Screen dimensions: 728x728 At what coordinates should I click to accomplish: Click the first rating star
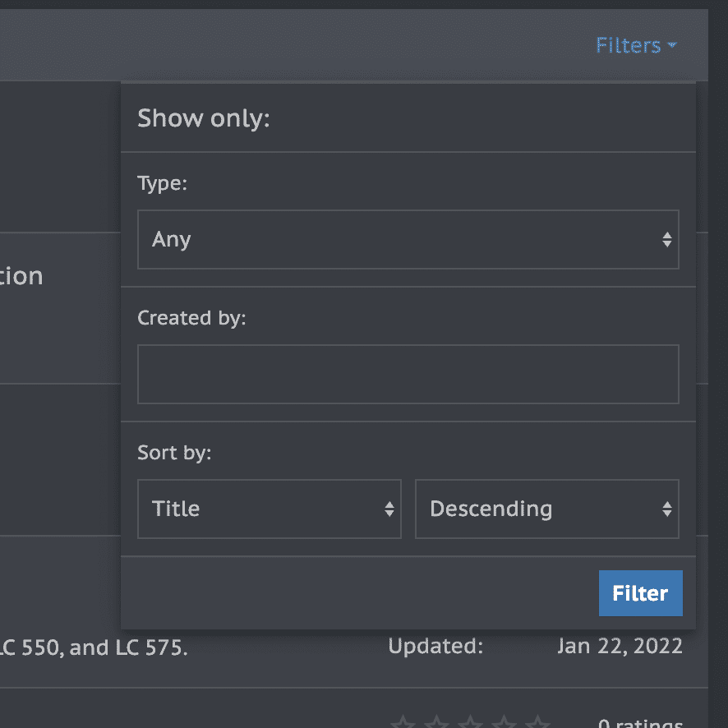402,724
